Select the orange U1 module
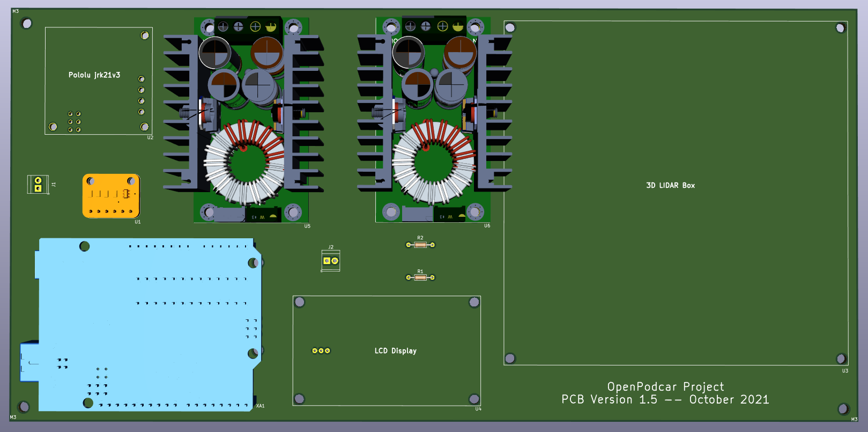 (x=111, y=196)
